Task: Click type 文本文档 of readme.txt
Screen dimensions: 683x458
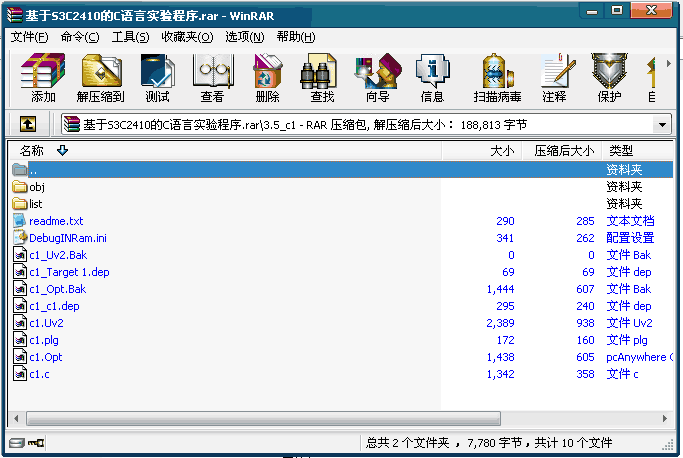Action: 630,221
